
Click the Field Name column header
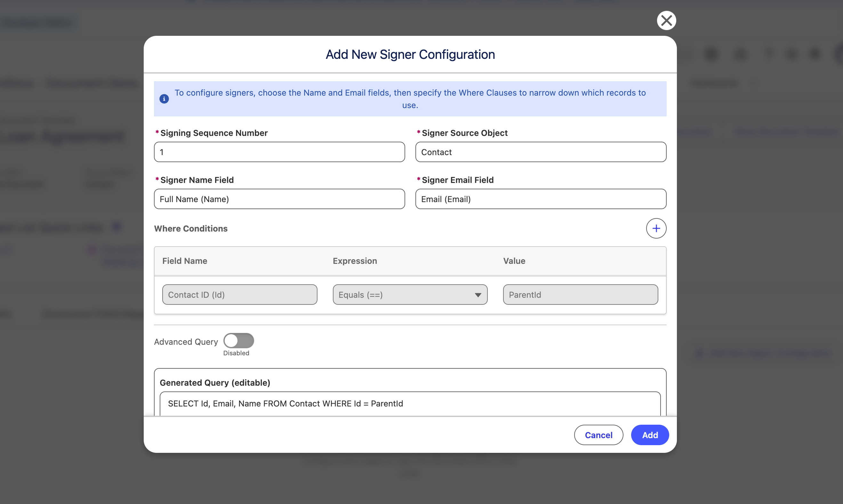tap(184, 261)
